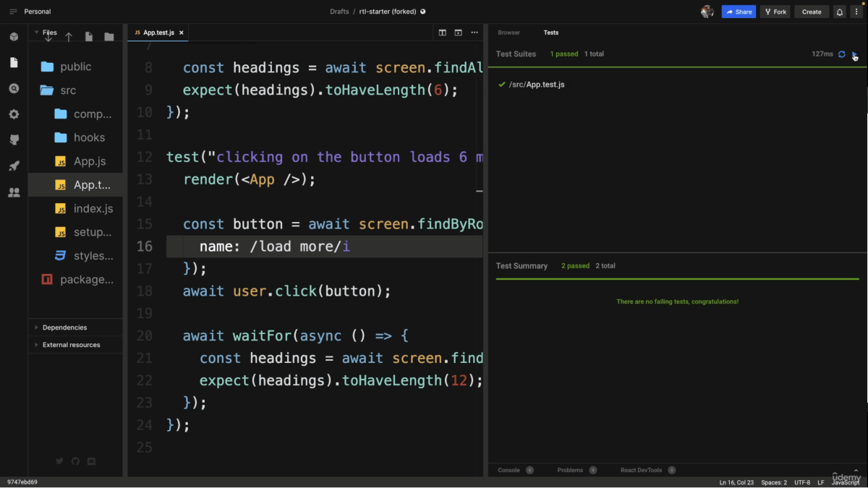Image resolution: width=868 pixels, height=488 pixels.
Task: Open the Deployment rocket panel
Action: tap(14, 166)
